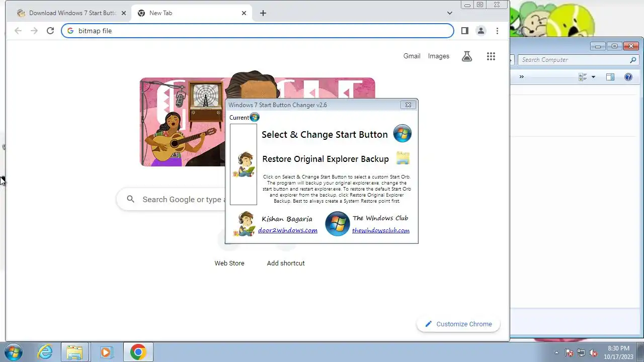This screenshot has height=362, width=644.
Task: Open the network tray icon
Action: [x=581, y=352]
